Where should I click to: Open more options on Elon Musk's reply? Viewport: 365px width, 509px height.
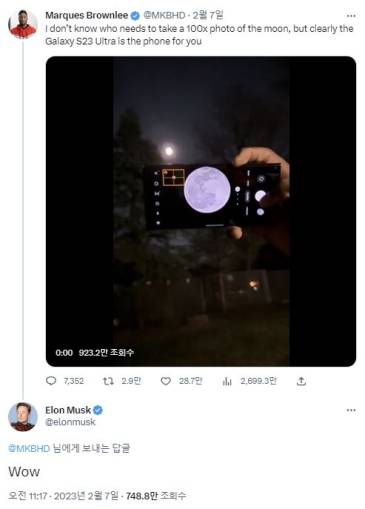tap(351, 410)
